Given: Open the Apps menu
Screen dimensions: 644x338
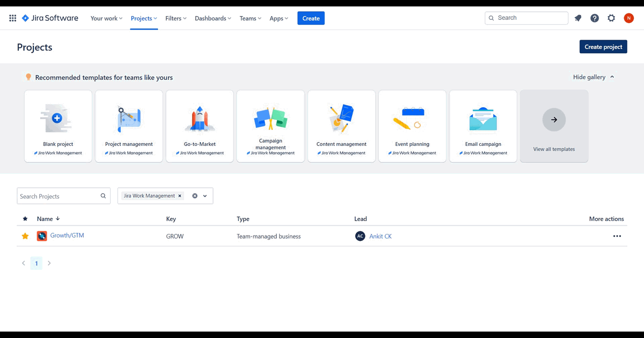Looking at the screenshot, I should point(279,18).
